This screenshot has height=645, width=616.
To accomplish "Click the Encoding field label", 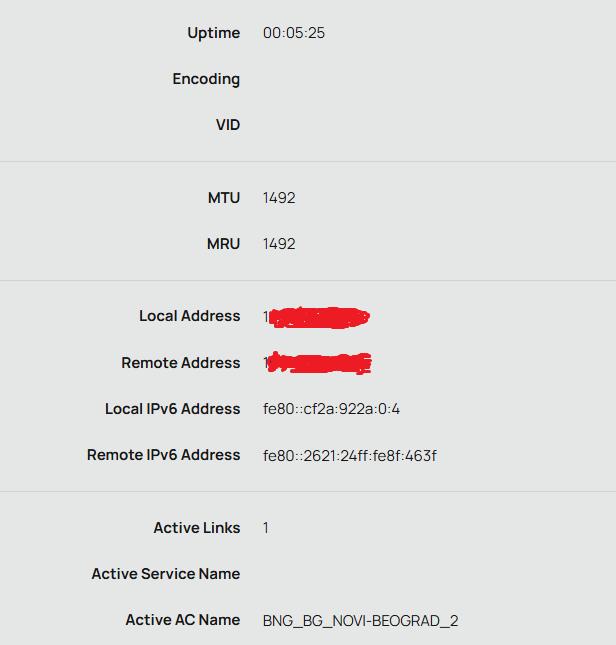I will click(x=206, y=79).
